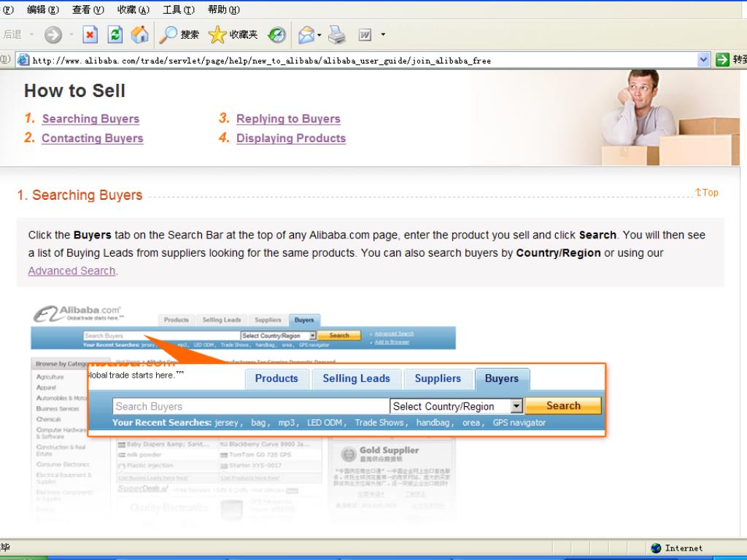Click the man with boxes banner photo
Screen dimensions: 747x560
(669, 117)
